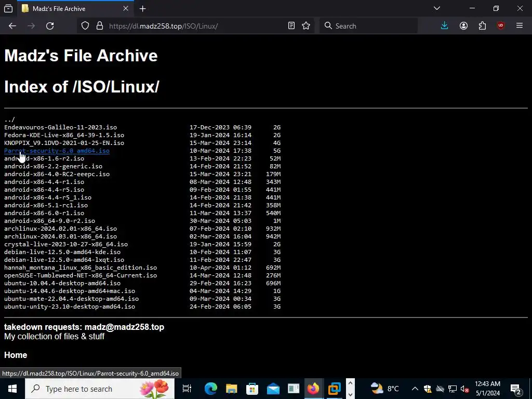
Task: Open the uBlock Origin extension
Action: click(501, 26)
